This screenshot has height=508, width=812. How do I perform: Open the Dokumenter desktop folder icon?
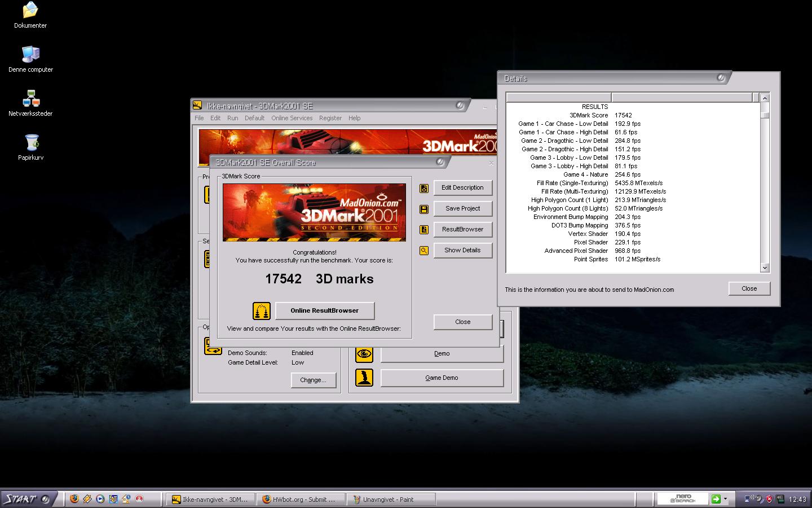(x=30, y=10)
